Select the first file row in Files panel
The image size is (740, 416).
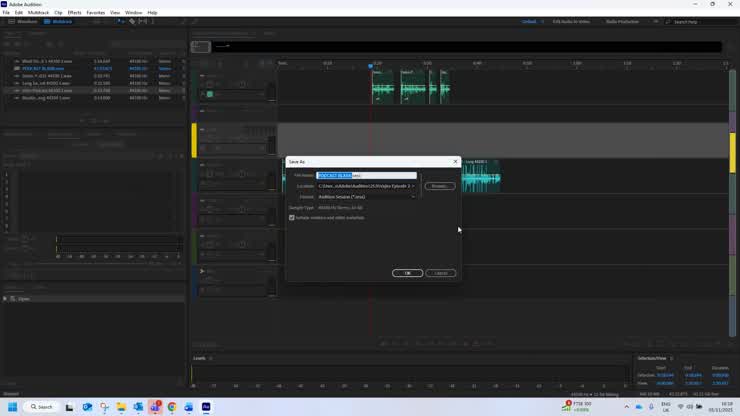(94, 61)
